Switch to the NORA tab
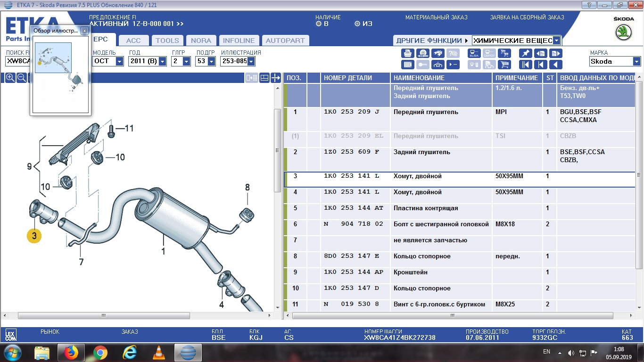644x362 pixels. [x=201, y=41]
